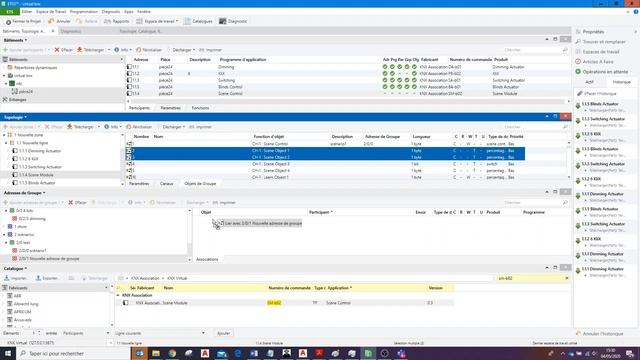This screenshot has height=360, width=640.
Task: Open the Ligne courante dropdown
Action: 160,333
